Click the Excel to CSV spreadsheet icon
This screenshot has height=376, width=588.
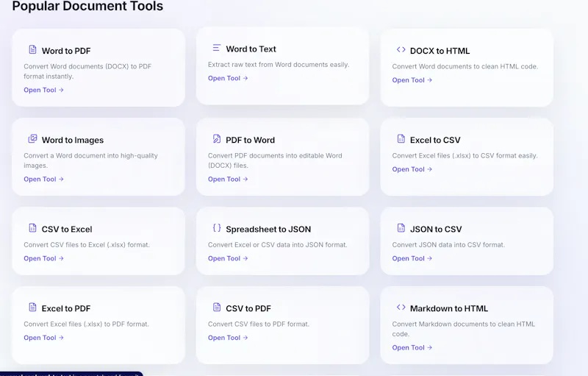coord(401,139)
